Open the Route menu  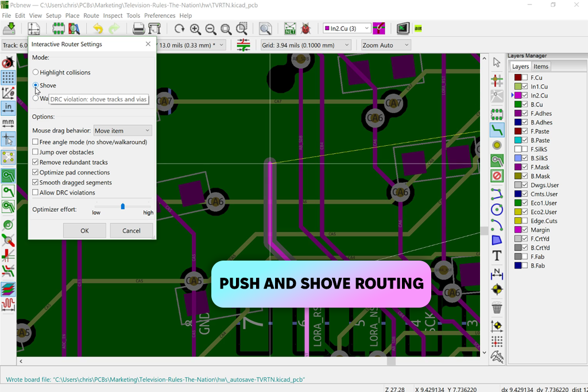pos(91,15)
